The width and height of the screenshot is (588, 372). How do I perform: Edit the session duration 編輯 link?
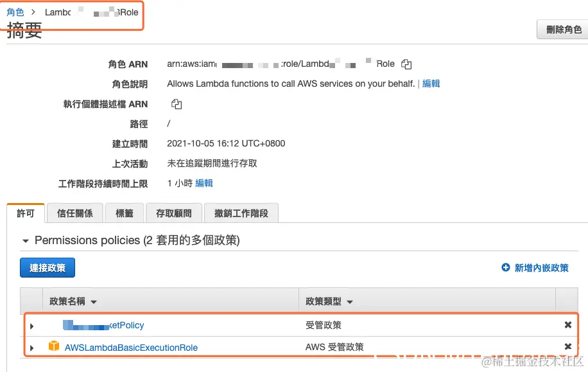(204, 183)
